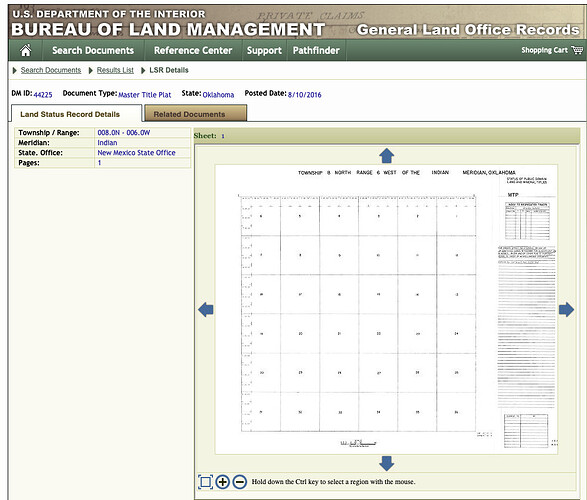The image size is (587, 500).
Task: Click the LSR Details breadcrumb text
Action: [169, 70]
